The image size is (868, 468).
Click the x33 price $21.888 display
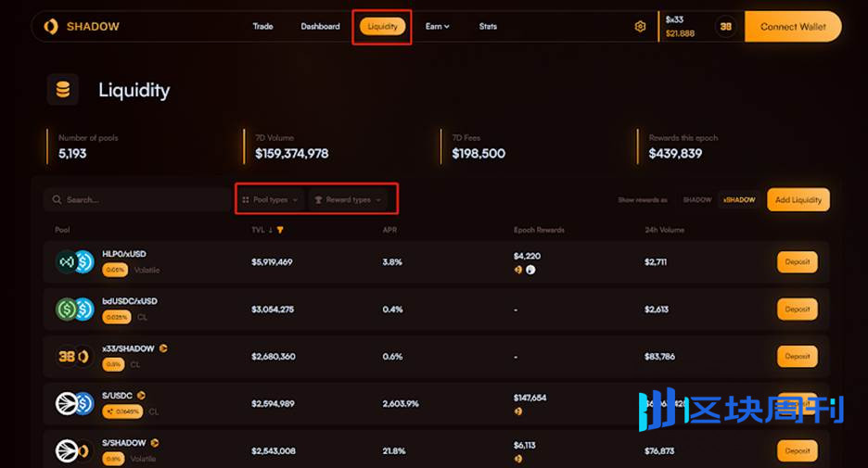tap(680, 33)
